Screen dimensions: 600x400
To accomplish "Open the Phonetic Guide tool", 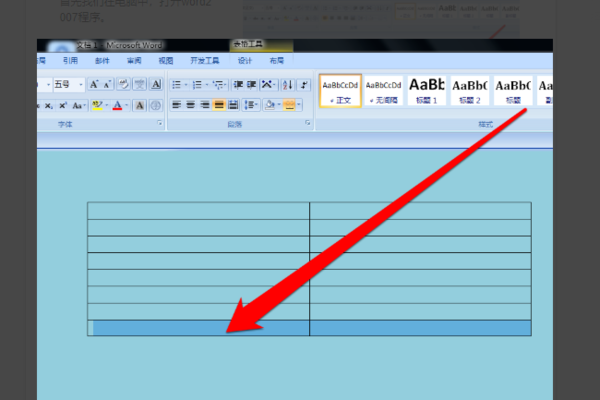I will [x=140, y=85].
